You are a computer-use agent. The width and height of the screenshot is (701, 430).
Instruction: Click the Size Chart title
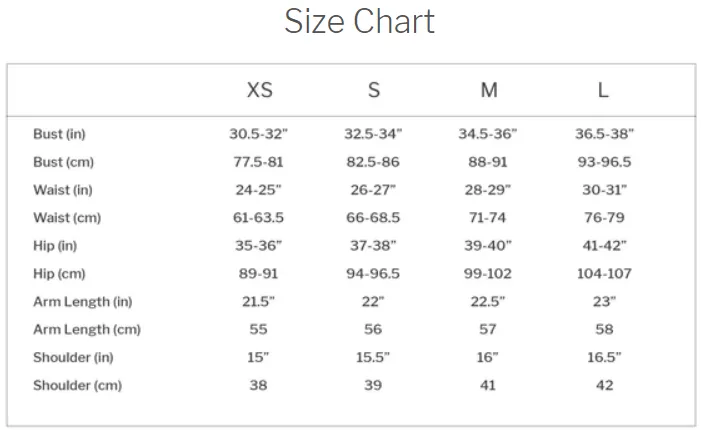point(359,21)
